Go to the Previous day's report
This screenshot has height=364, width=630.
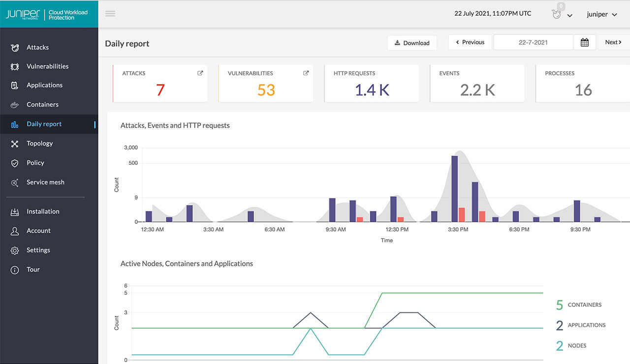tap(470, 42)
